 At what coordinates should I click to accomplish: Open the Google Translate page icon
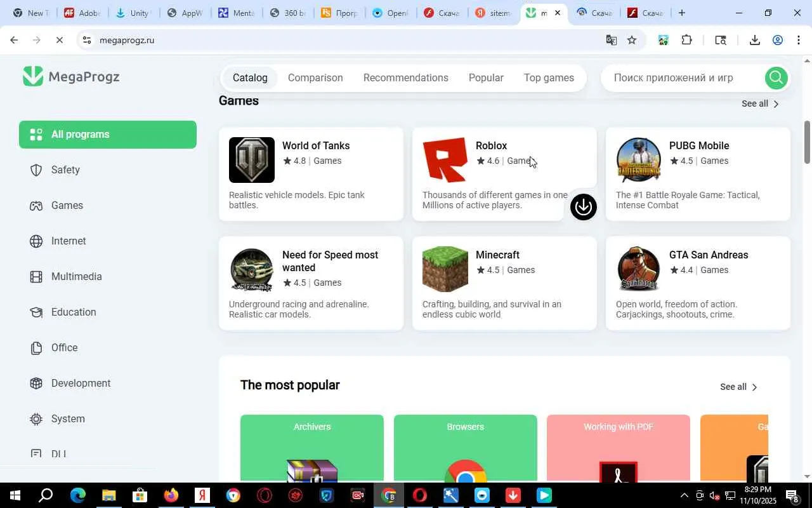[612, 40]
